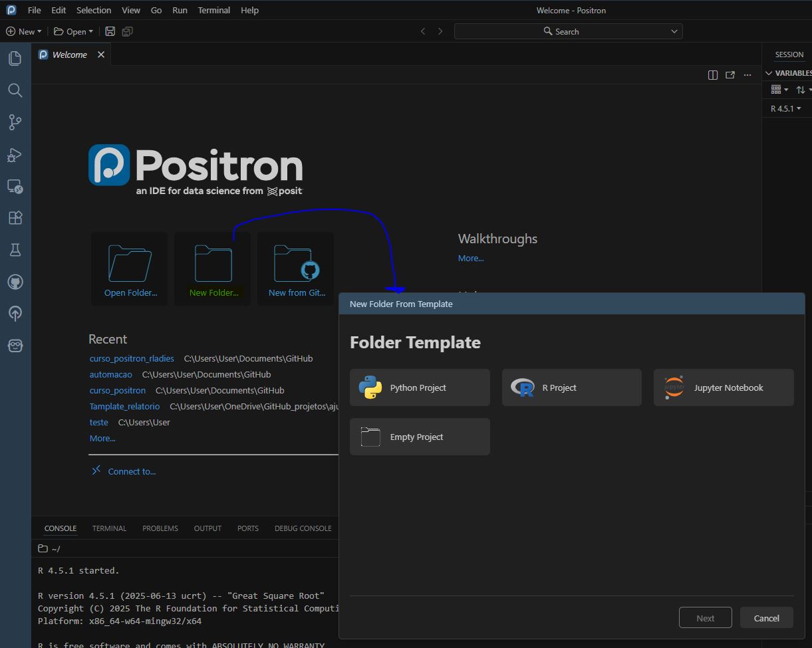
Task: Open the Testing flask icon
Action: click(x=15, y=250)
